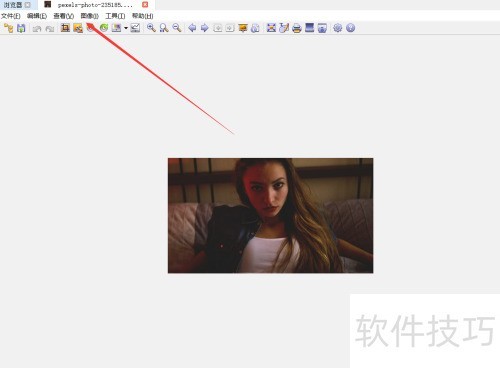500x368 pixels.
Task: Click the green rotate icon
Action: click(104, 28)
